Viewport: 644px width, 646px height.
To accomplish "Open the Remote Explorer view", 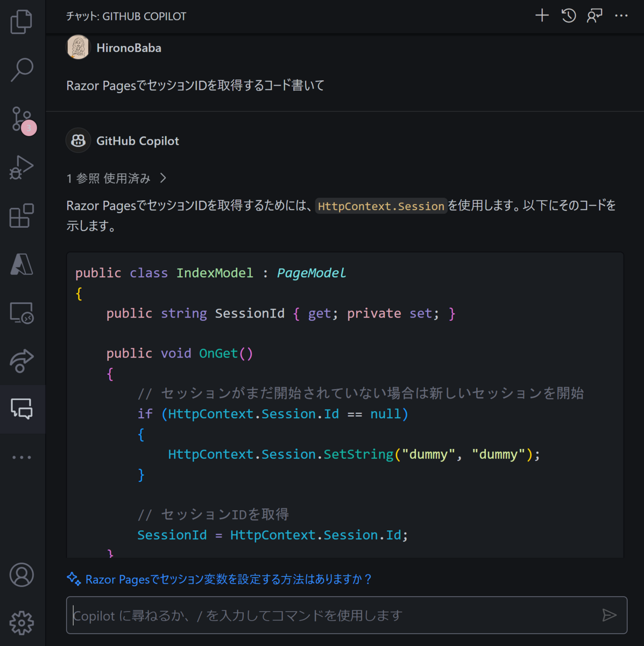I will tap(22, 312).
